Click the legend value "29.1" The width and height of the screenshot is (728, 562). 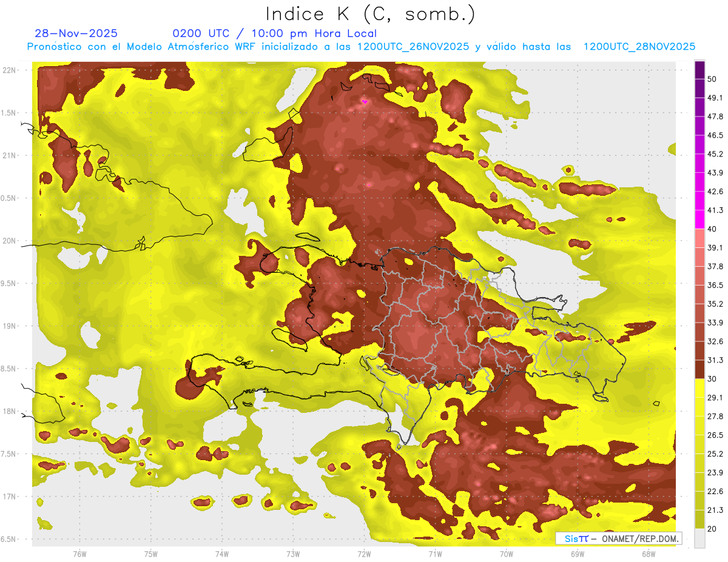coord(715,398)
